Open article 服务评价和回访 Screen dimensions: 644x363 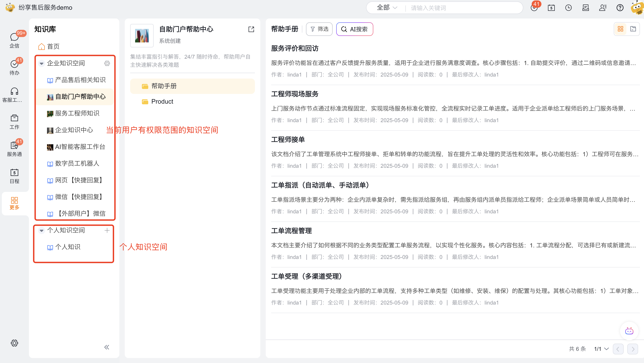click(295, 49)
